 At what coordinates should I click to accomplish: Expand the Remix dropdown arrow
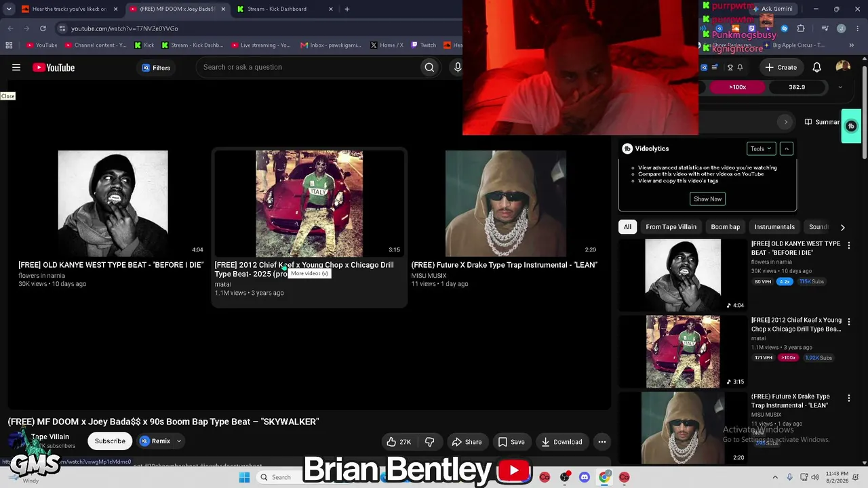pyautogui.click(x=179, y=441)
